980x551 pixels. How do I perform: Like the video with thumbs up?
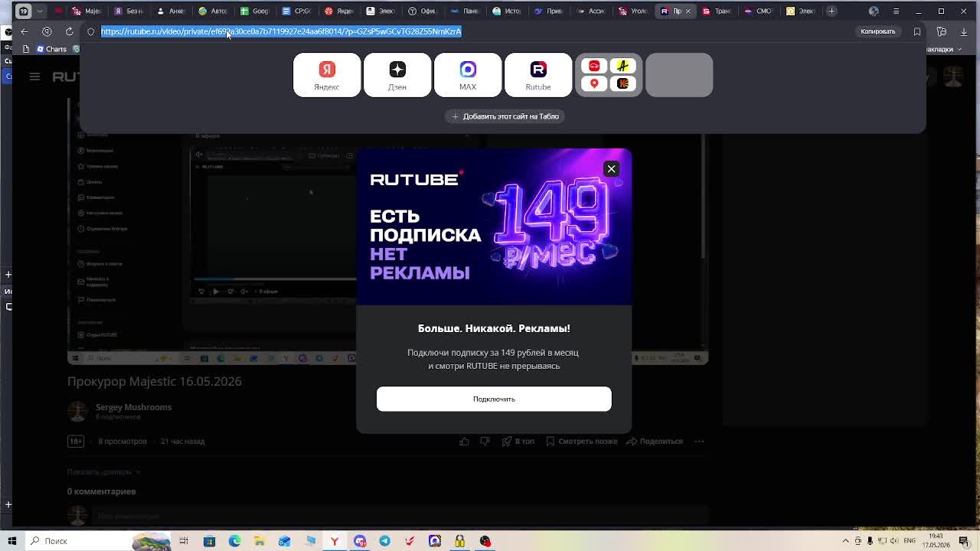tap(464, 441)
